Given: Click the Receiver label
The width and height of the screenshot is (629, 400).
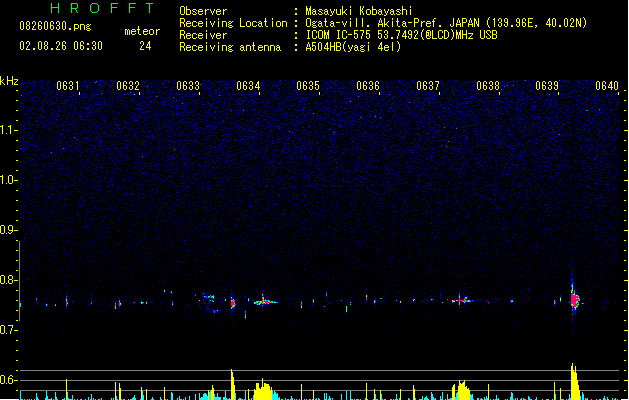Looking at the screenshot, I should [203, 35].
